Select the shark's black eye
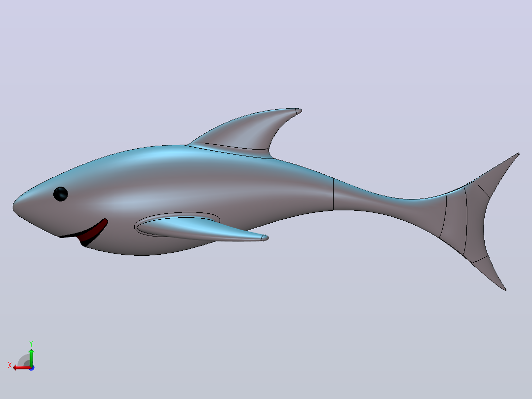The height and width of the screenshot is (399, 532). click(60, 194)
